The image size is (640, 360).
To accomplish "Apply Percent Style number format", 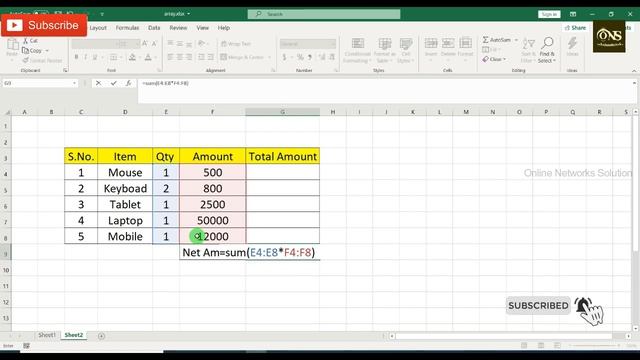I will coord(300,58).
